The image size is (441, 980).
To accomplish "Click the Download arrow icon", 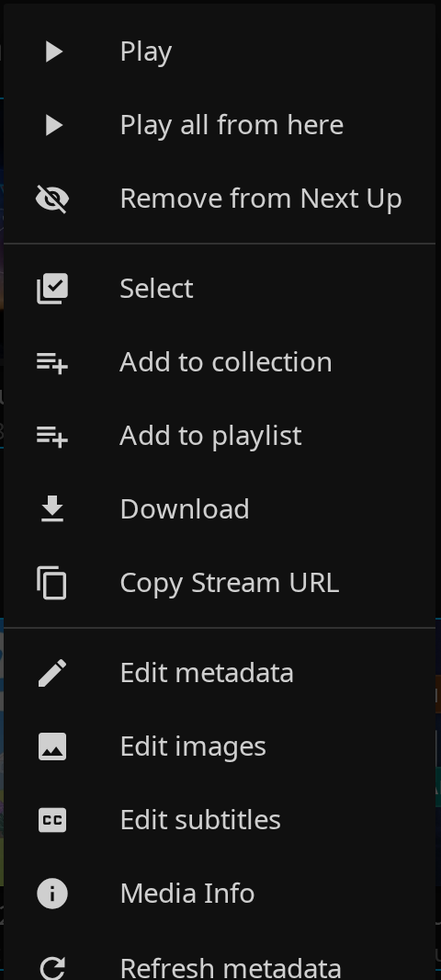I will click(52, 508).
